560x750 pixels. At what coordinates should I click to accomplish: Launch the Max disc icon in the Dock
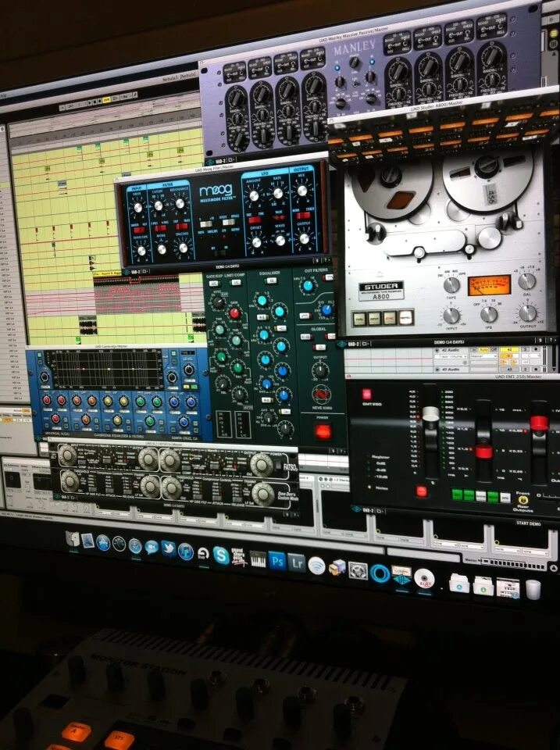pos(424,579)
